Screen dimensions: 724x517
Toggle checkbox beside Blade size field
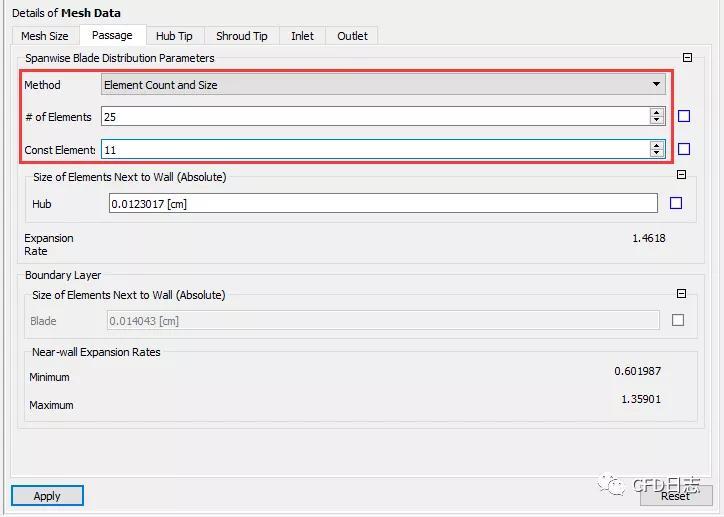click(x=678, y=320)
